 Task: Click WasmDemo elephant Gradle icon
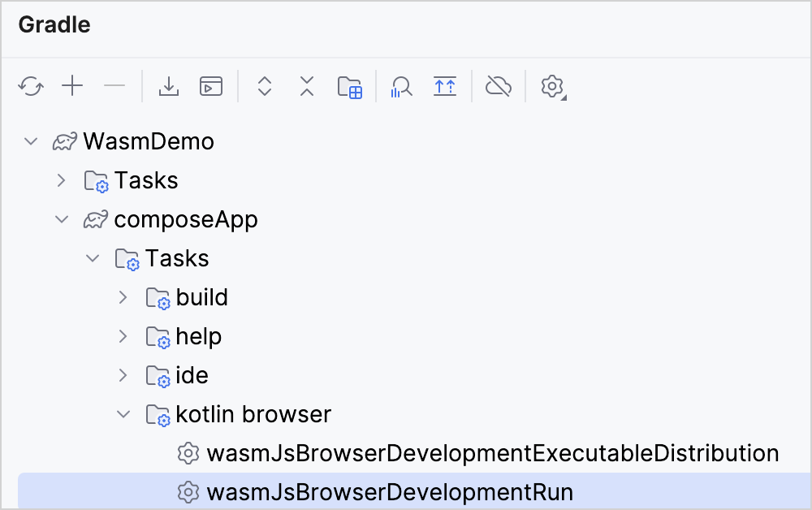point(65,141)
